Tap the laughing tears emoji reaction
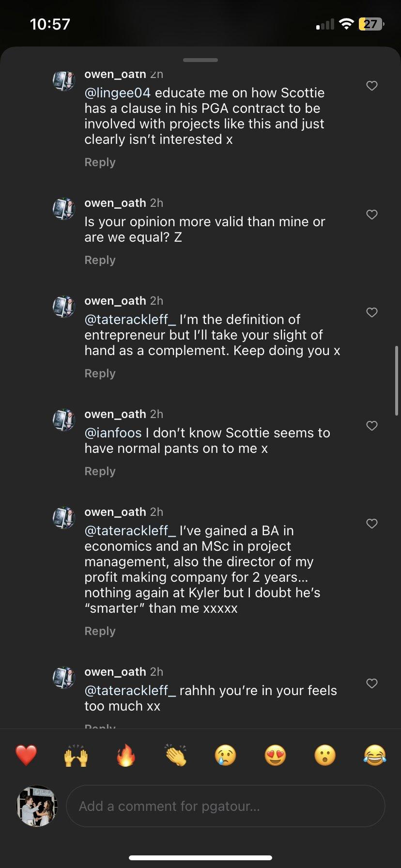This screenshot has height=868, width=401. tap(375, 755)
